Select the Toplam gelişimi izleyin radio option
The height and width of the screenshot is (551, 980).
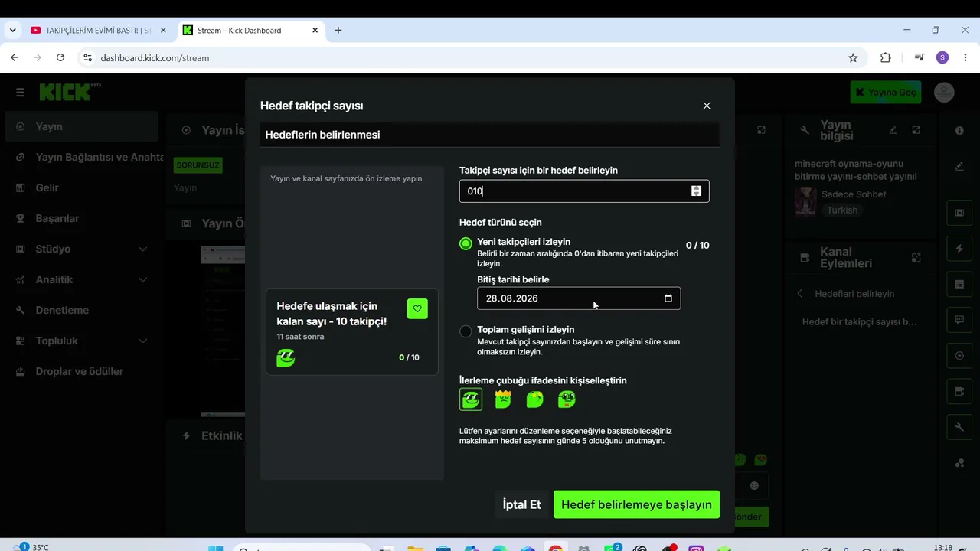point(465,331)
